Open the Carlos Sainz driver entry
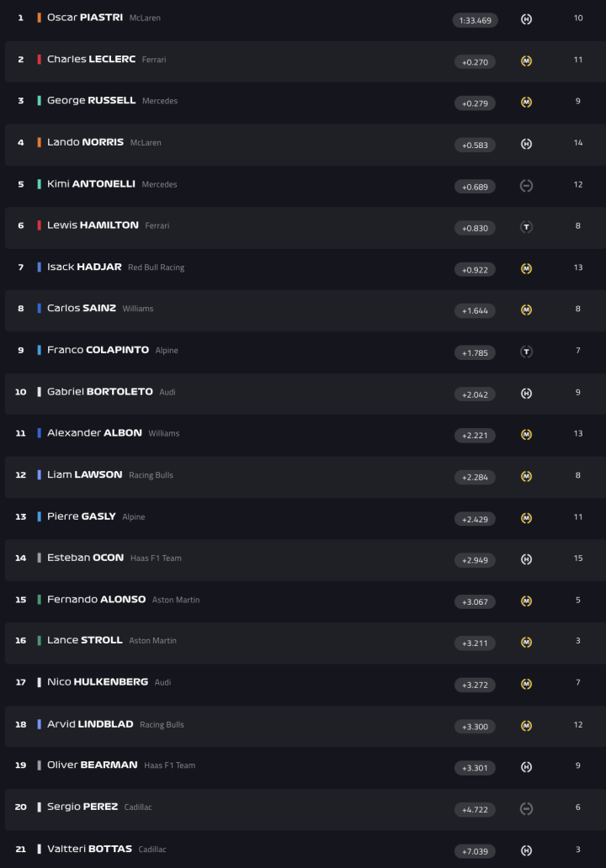The height and width of the screenshot is (868, 606). pos(81,309)
